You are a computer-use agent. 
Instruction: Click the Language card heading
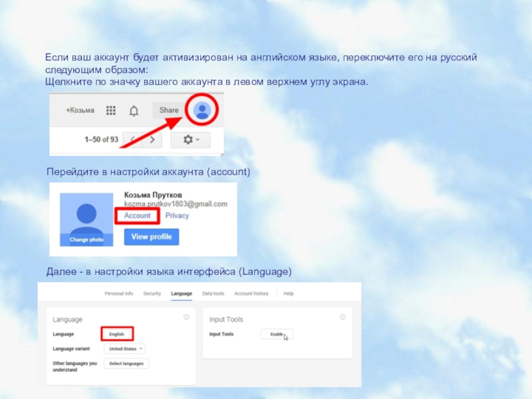click(x=68, y=320)
